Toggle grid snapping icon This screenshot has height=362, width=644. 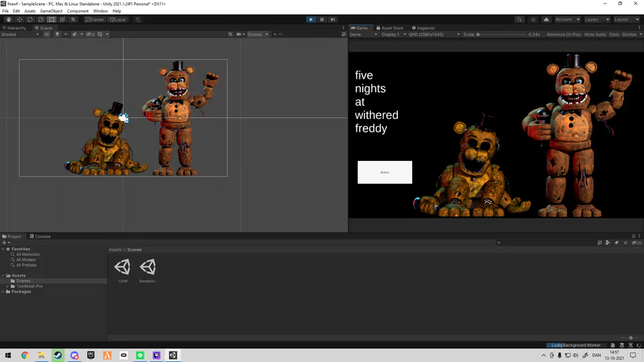click(137, 19)
